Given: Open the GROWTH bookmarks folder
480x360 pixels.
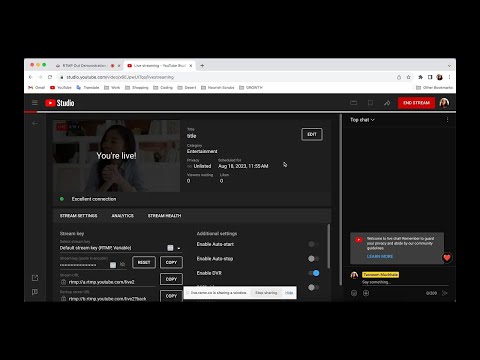Looking at the screenshot, I should click(251, 88).
